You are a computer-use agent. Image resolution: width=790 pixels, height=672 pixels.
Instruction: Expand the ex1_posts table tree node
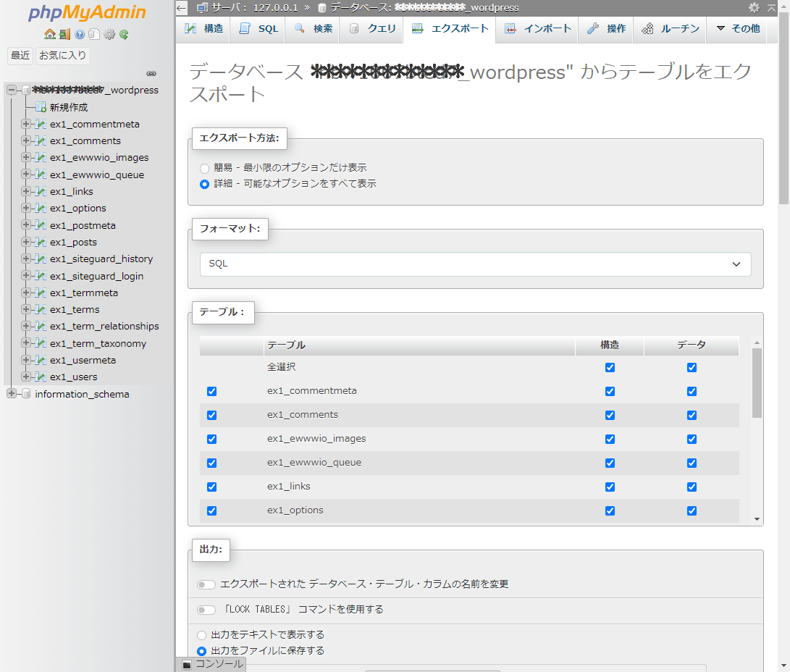point(26,242)
